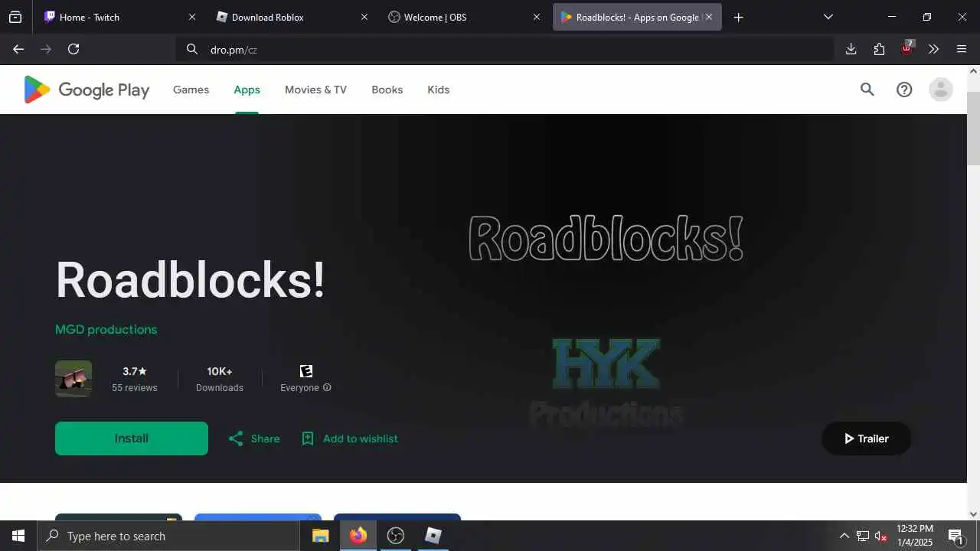Reload the current page
The image size is (980, 551).
pyautogui.click(x=73, y=49)
